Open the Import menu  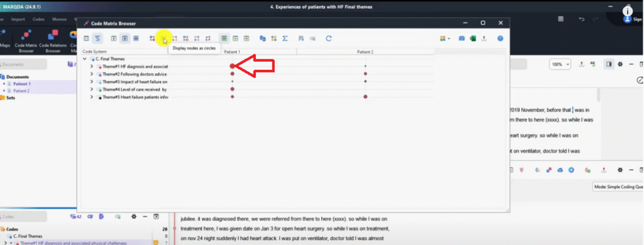(18, 20)
